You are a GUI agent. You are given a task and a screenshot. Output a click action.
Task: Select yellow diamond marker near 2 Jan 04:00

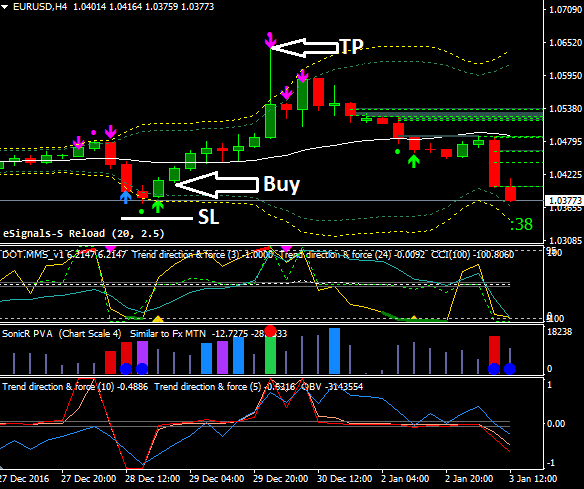(x=413, y=318)
